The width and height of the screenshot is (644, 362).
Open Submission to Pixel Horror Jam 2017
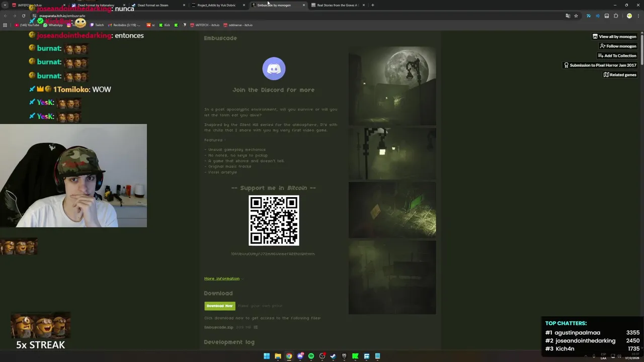click(x=600, y=65)
